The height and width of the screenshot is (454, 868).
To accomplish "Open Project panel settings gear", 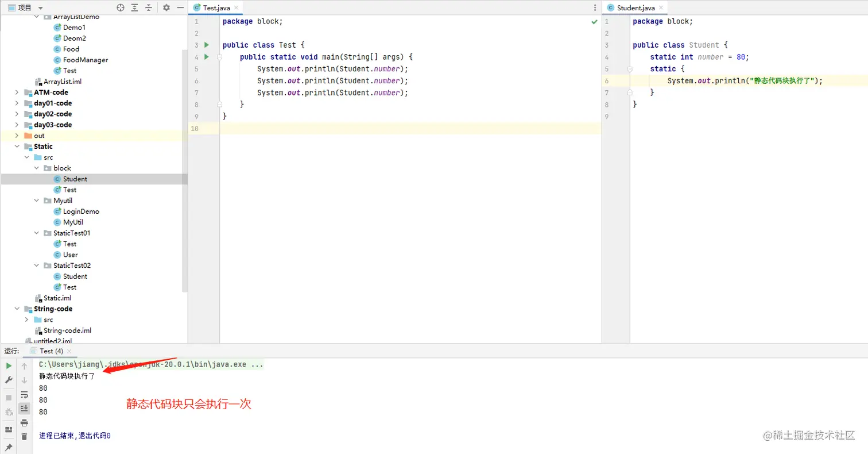I will (166, 7).
